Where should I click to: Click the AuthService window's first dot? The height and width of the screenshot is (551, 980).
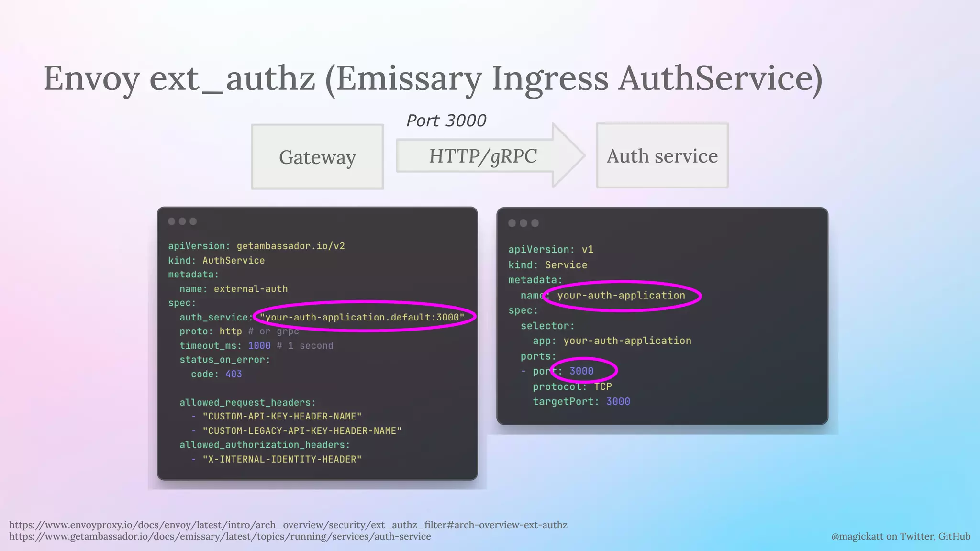171,221
